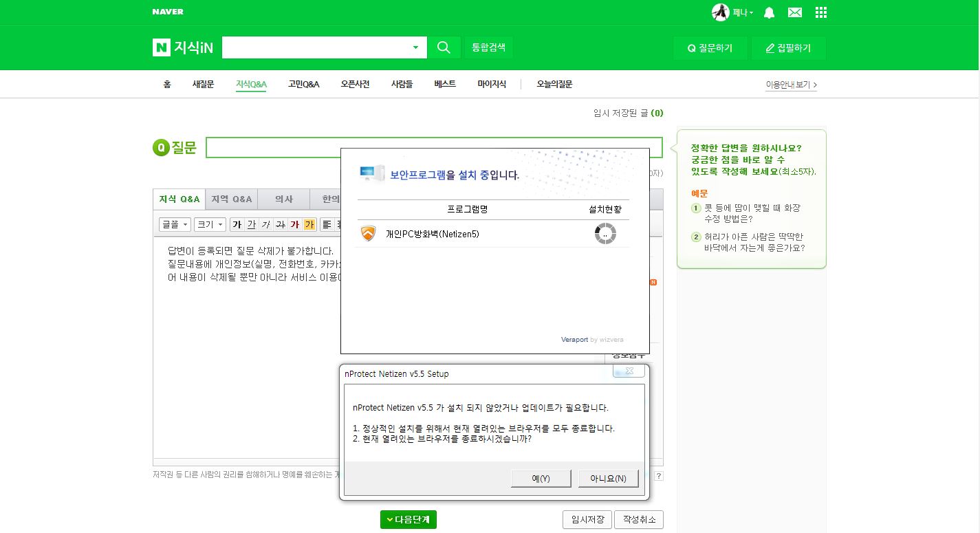Screen dimensions: 980x533
Task: Click 예(Y) in nProtect dialog
Action: click(x=541, y=479)
